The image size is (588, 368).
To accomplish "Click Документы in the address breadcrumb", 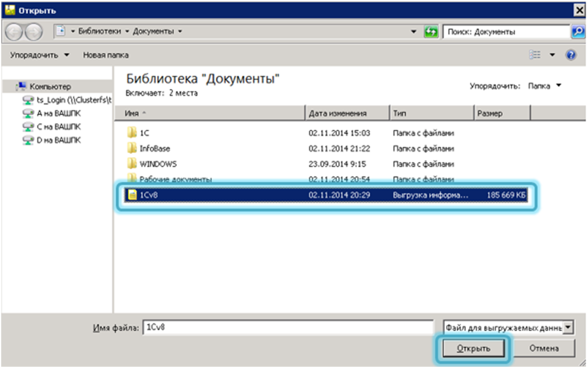I will (x=153, y=31).
